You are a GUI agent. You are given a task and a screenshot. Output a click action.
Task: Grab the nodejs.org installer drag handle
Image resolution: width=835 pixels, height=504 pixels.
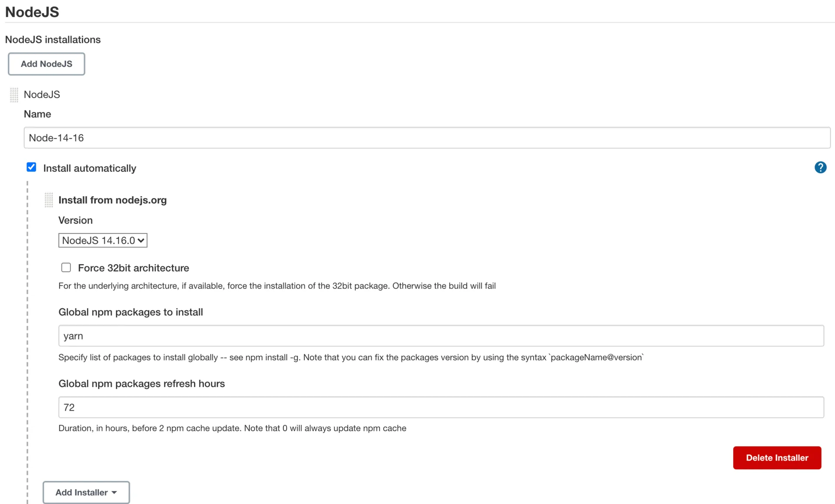tap(49, 200)
